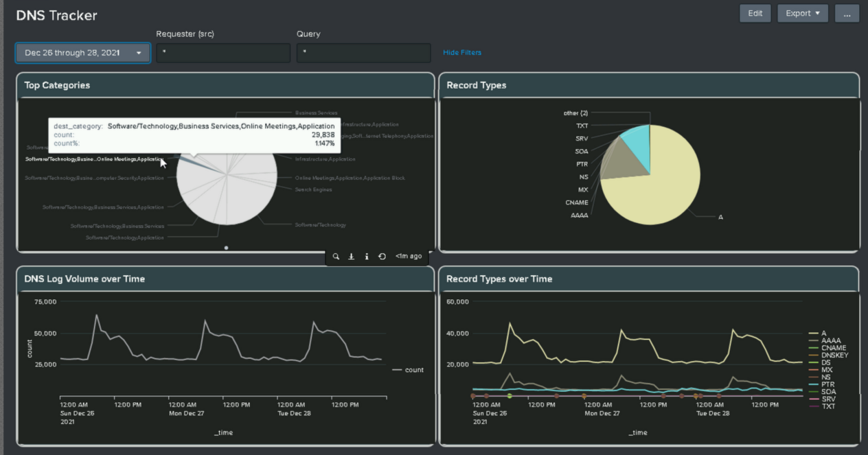
Task: Open search for Top Categories panel
Action: coord(336,257)
